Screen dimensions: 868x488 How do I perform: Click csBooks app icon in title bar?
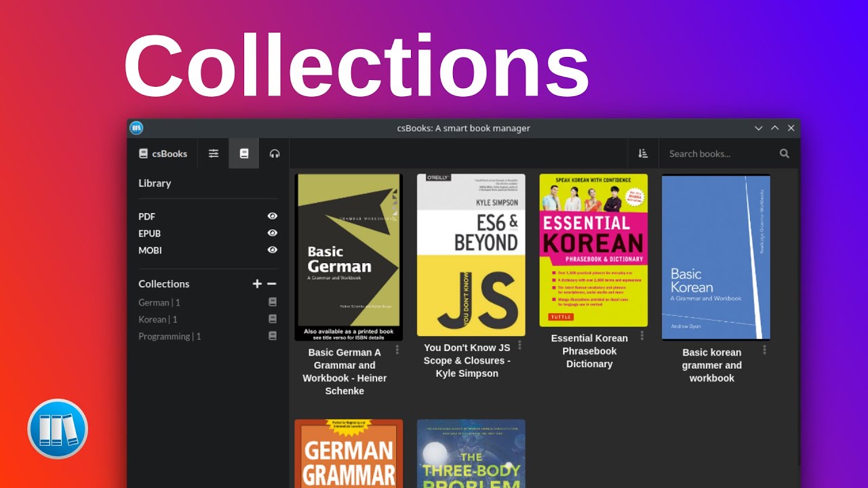(136, 127)
